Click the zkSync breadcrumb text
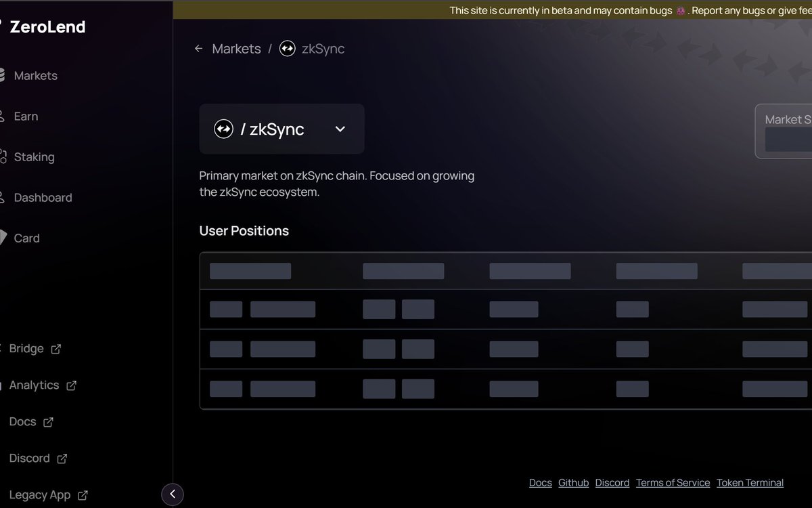This screenshot has height=508, width=812. (x=323, y=49)
